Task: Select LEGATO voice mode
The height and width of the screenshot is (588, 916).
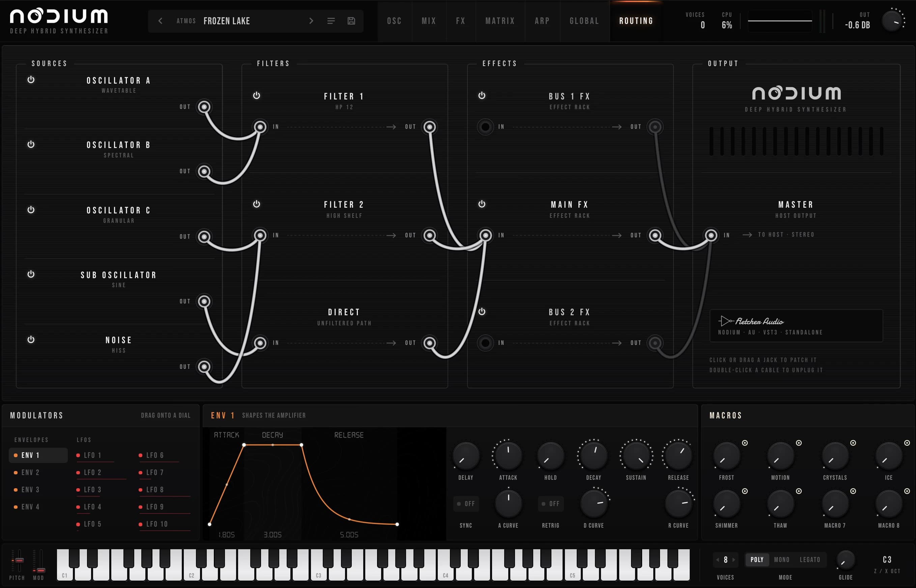Action: (810, 559)
